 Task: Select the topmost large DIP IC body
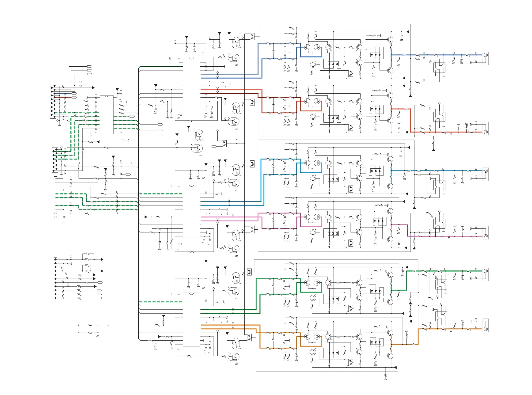(x=191, y=84)
